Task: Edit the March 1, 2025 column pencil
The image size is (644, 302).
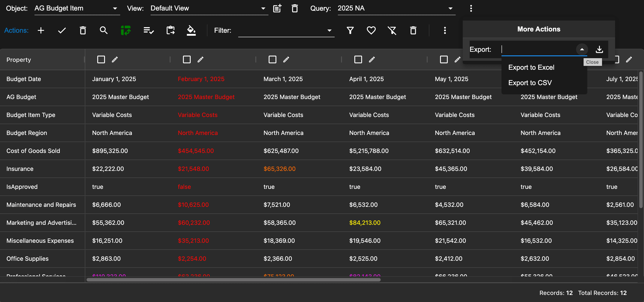Action: pyautogui.click(x=286, y=59)
